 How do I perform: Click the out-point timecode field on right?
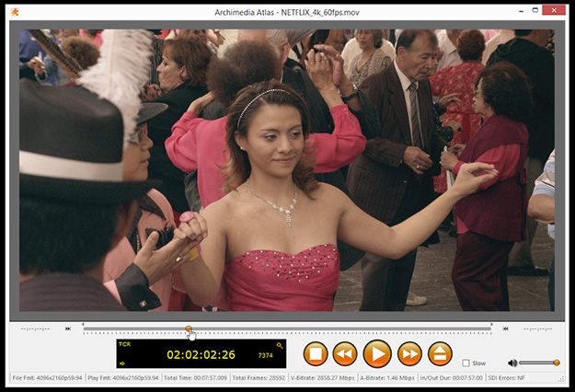click(537, 328)
